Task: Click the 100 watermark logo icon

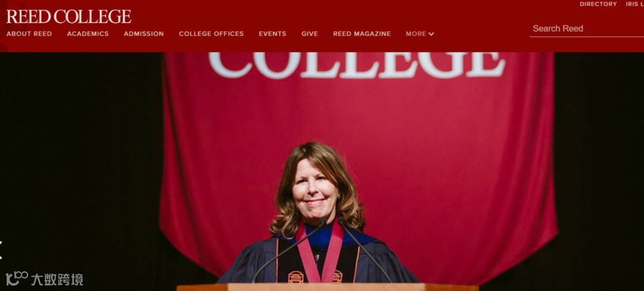Action: [x=17, y=278]
